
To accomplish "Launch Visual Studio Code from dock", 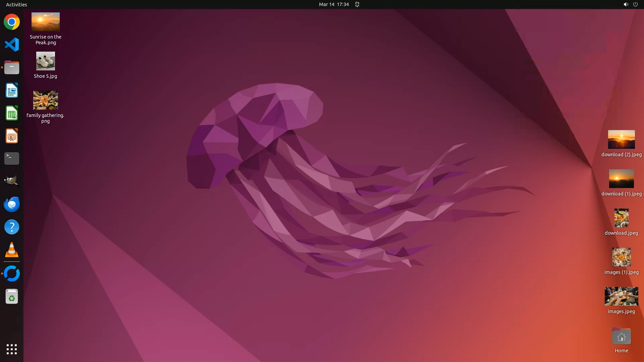I will (12, 45).
